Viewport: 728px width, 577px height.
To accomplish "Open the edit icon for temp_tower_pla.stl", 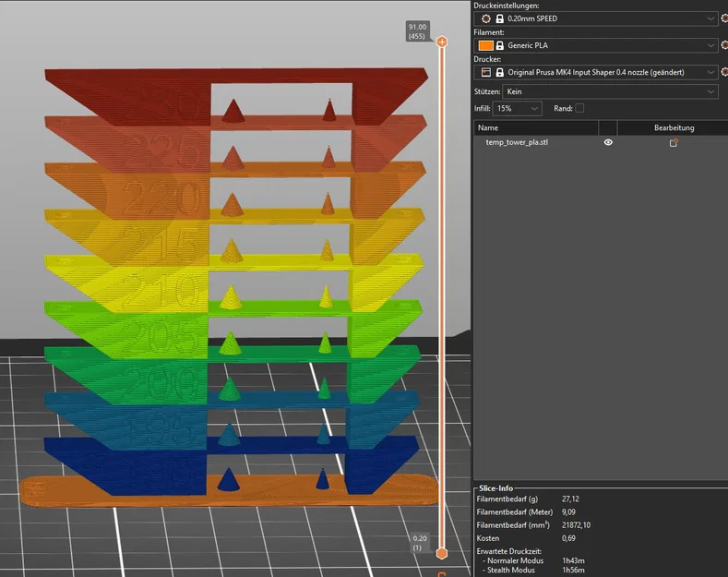I will (674, 143).
